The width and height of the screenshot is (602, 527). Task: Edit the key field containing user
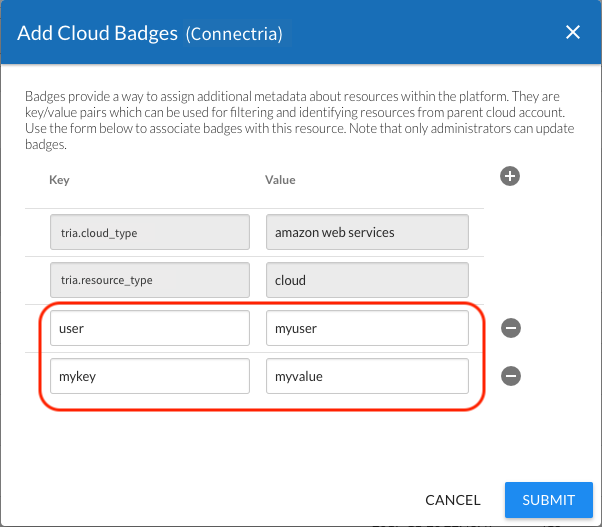coord(150,328)
